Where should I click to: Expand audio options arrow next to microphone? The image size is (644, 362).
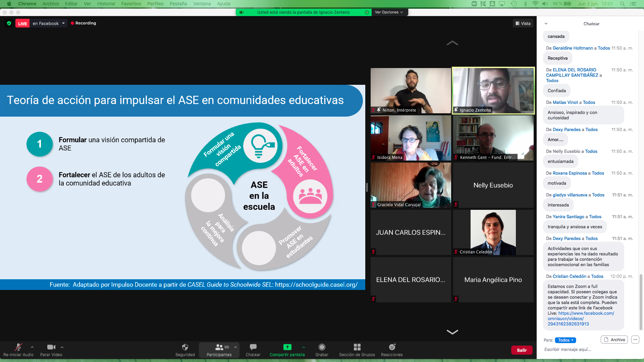[x=32, y=347]
